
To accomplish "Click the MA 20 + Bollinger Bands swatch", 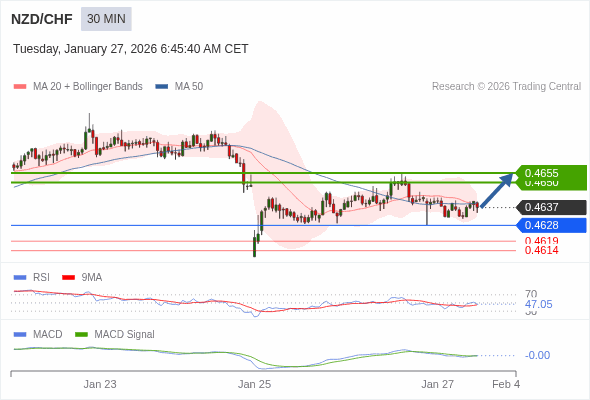I will click(x=20, y=87).
